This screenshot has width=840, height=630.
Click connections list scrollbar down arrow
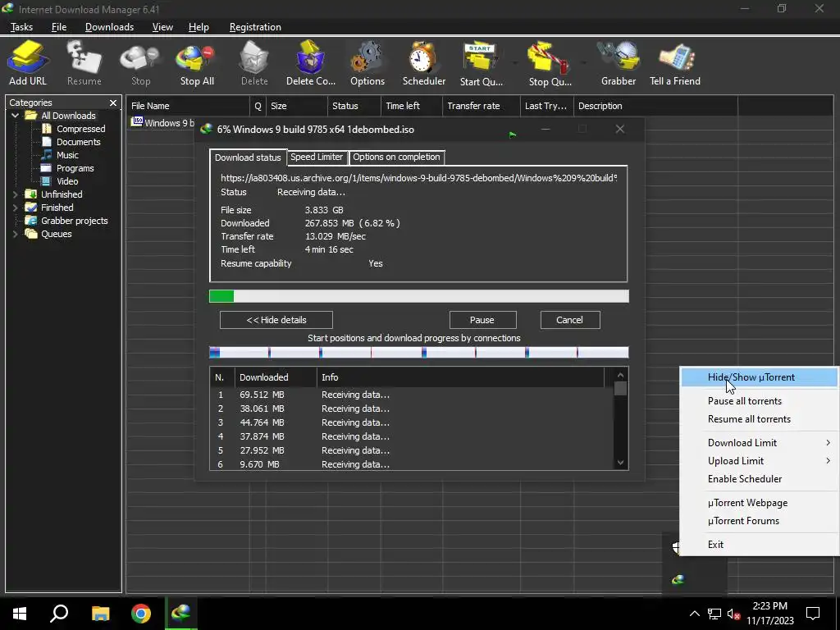tap(620, 463)
